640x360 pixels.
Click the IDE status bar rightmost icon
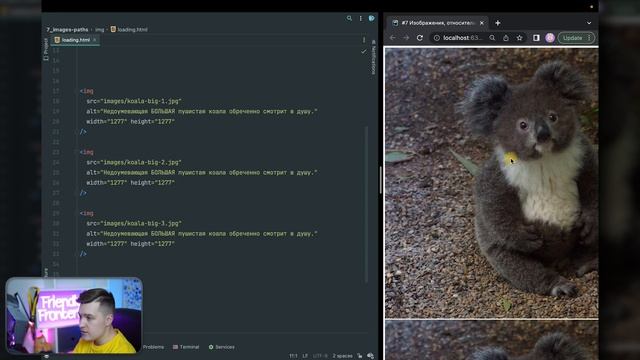pyautogui.click(x=370, y=356)
